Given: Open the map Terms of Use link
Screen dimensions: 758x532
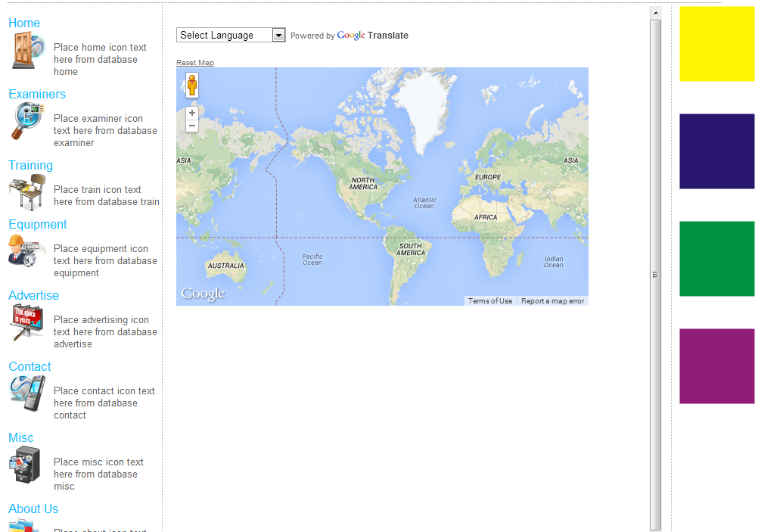Looking at the screenshot, I should pos(490,301).
